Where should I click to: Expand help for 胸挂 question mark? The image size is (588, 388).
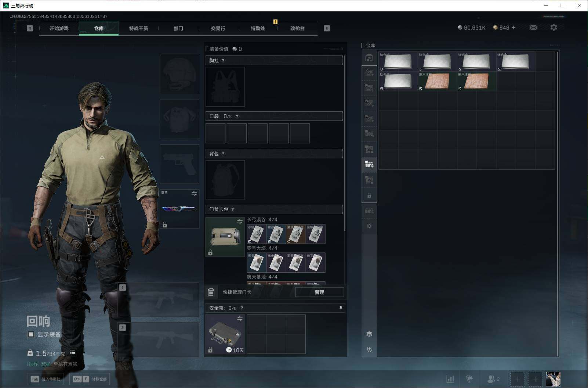pos(223,61)
